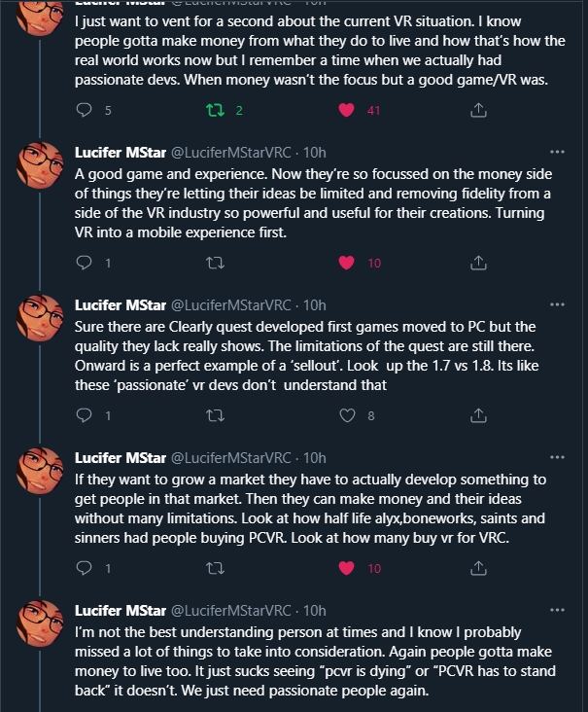Reply to the 'A good game and experience' tweet
The image size is (588, 712).
click(x=84, y=263)
